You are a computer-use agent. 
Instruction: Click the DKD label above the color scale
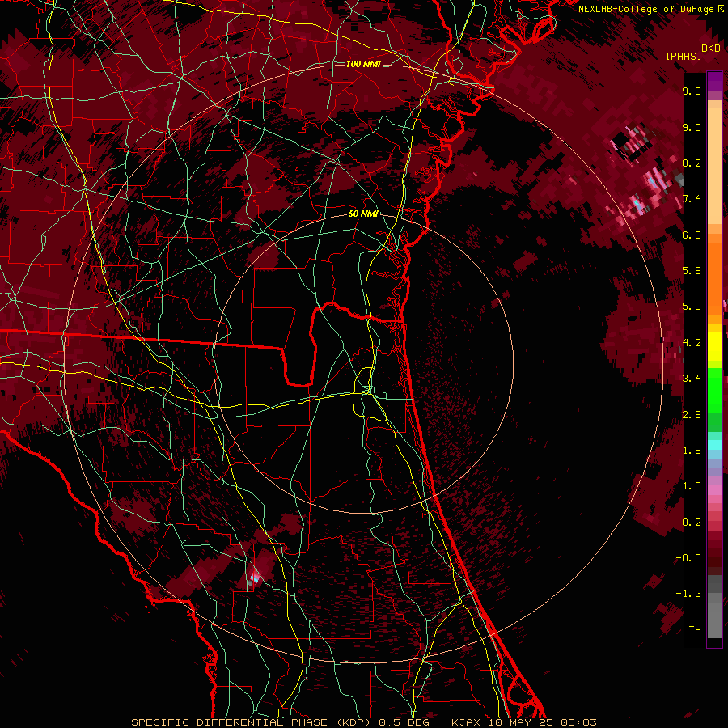click(710, 49)
